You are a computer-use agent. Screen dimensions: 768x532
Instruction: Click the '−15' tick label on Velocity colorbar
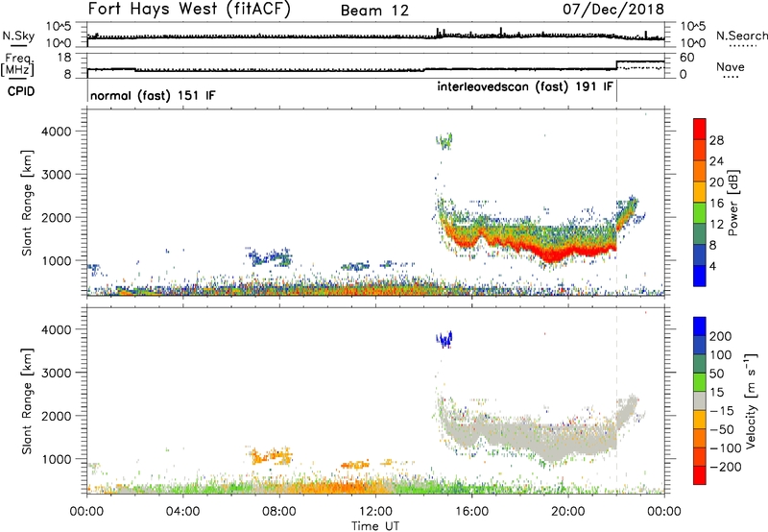click(722, 411)
